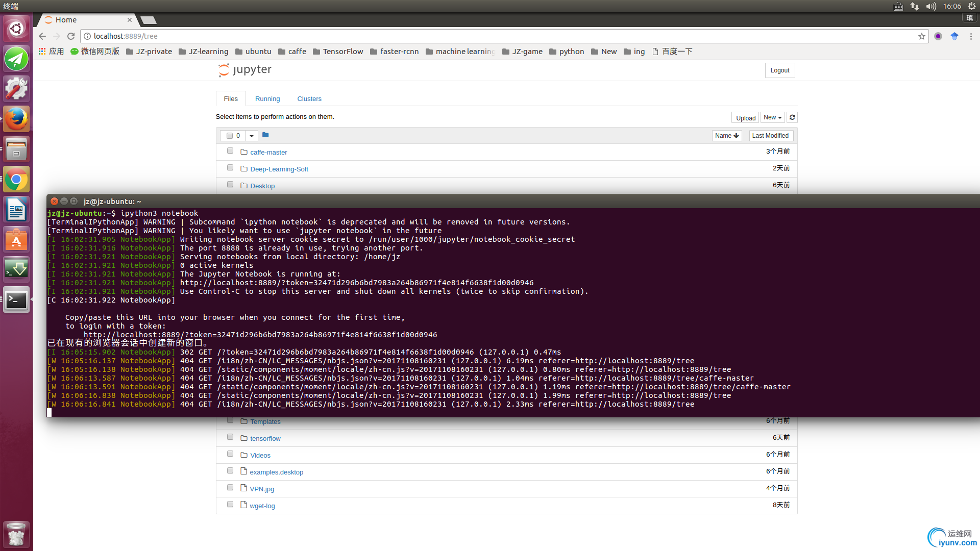Open LibreOffice Writer from the dock

(x=16, y=210)
